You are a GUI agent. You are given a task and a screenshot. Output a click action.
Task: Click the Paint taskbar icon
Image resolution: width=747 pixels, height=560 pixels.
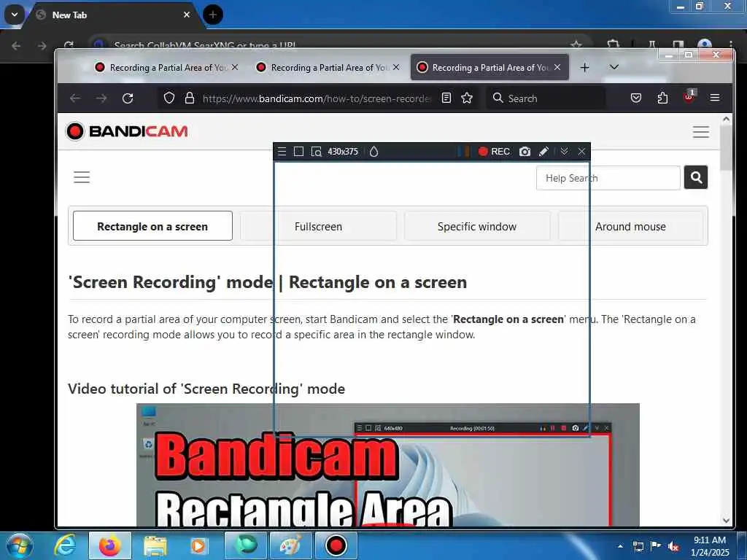click(291, 545)
